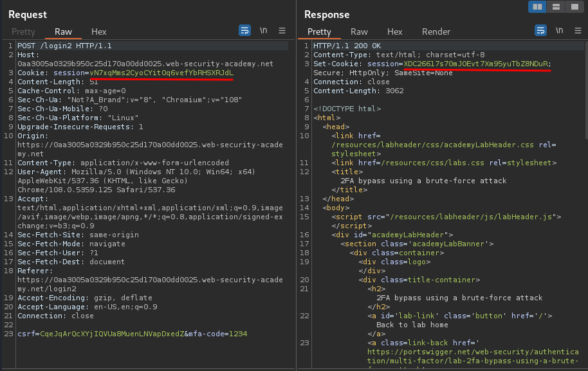Screen dimensions: 588x371
Task: Click 'Back to lab home' text in response
Action: [412, 325]
